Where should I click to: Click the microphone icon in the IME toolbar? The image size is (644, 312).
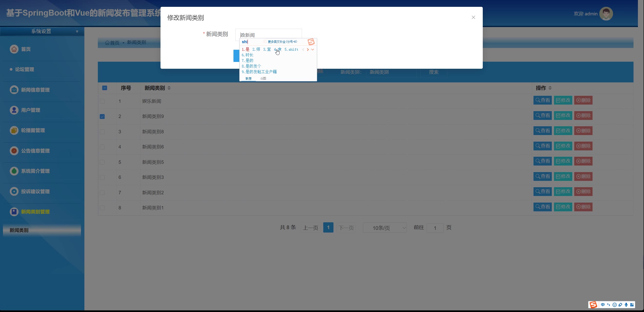pos(626,304)
